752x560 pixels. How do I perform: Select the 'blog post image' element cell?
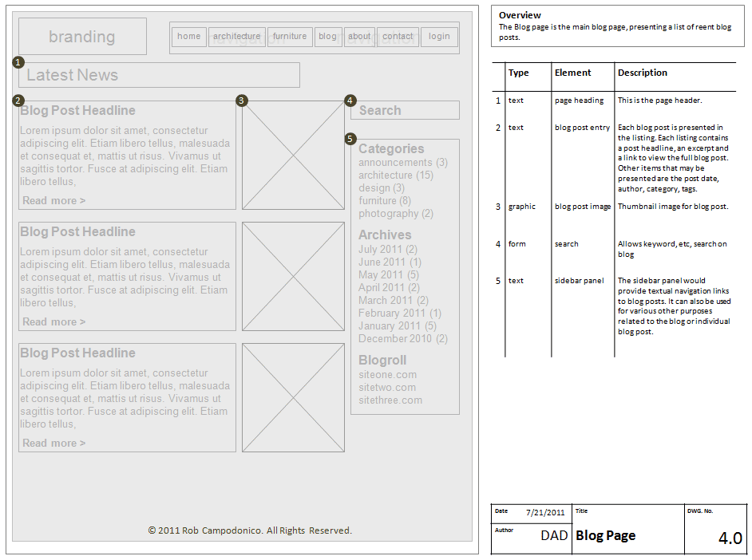(x=583, y=207)
